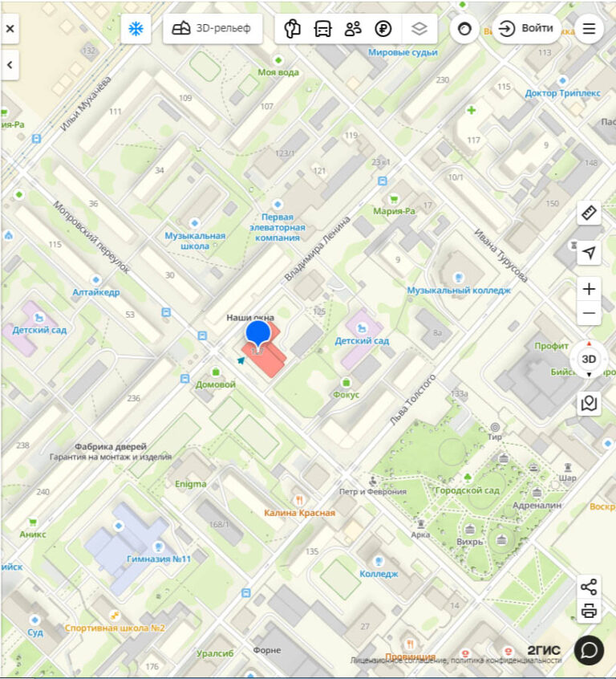This screenshot has width=616, height=679.
Task: Open the map layers stack menu
Action: click(419, 29)
